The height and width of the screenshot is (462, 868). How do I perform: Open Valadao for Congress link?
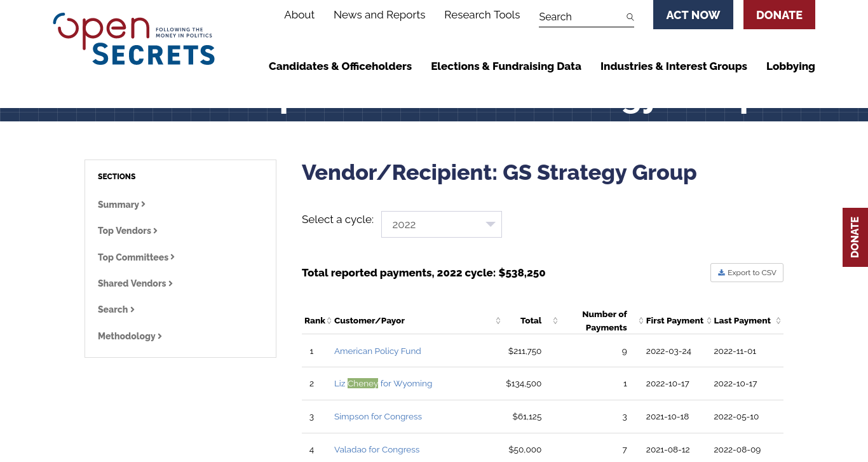coord(377,450)
